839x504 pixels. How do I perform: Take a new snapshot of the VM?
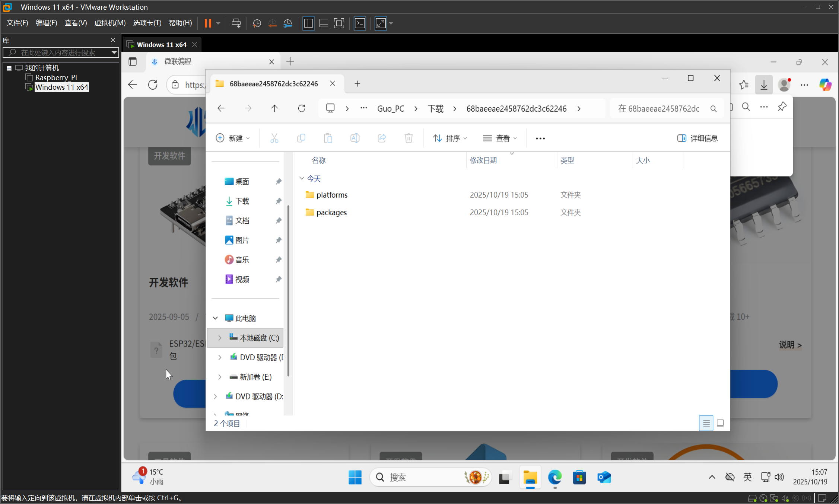(256, 23)
